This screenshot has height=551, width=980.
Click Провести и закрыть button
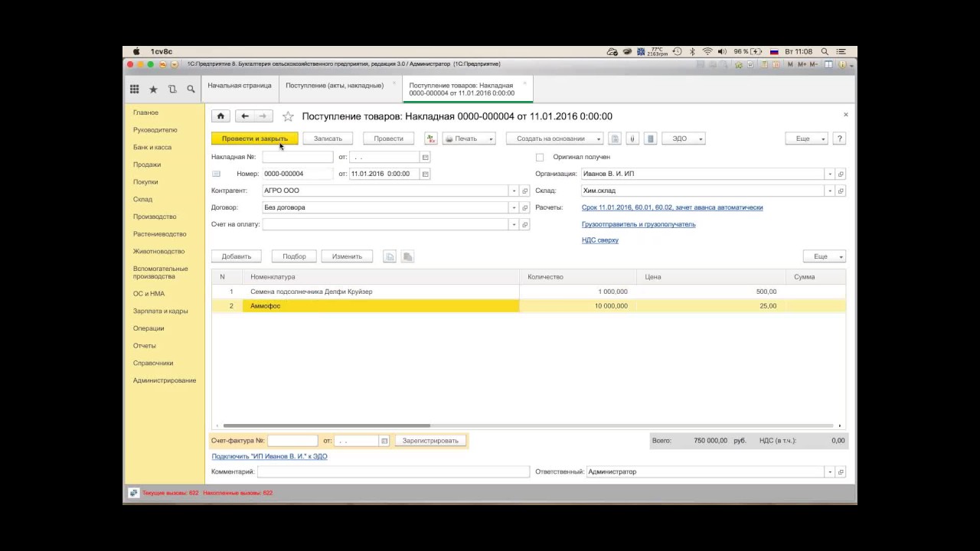tap(255, 139)
